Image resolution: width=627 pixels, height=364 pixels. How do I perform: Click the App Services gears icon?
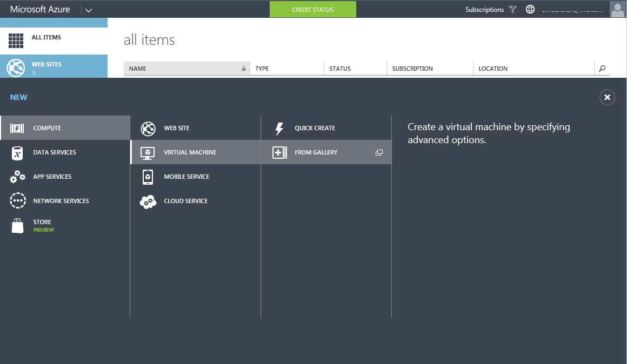18,177
